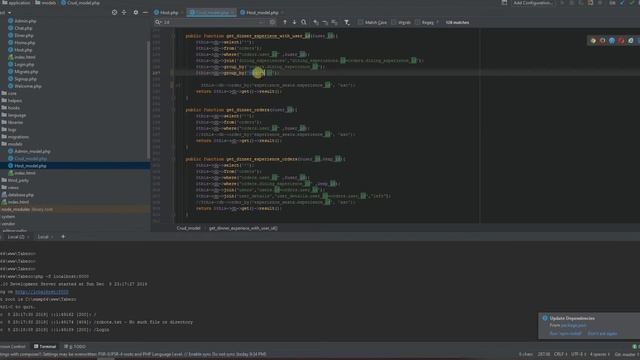Click the build project icon beside Add Configuration
The height and width of the screenshot is (360, 640).
504,3
